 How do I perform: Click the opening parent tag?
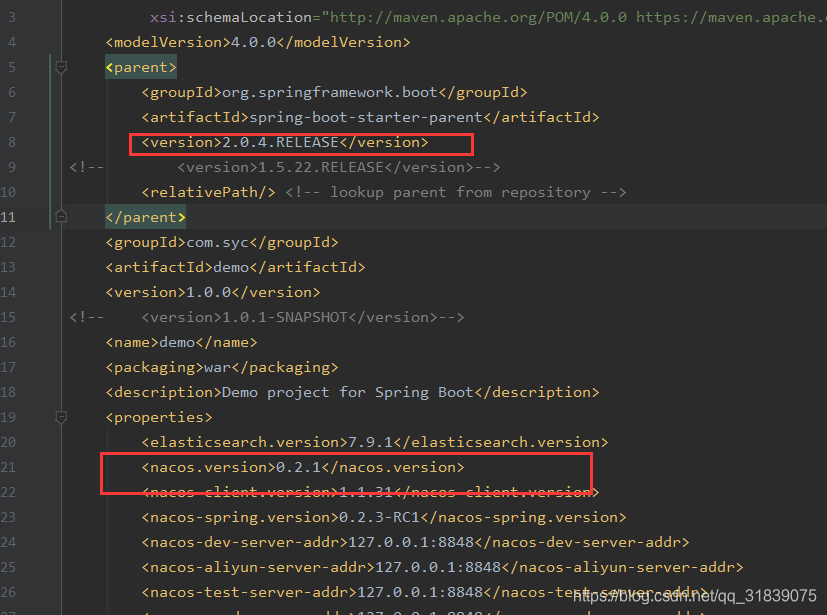pos(141,68)
